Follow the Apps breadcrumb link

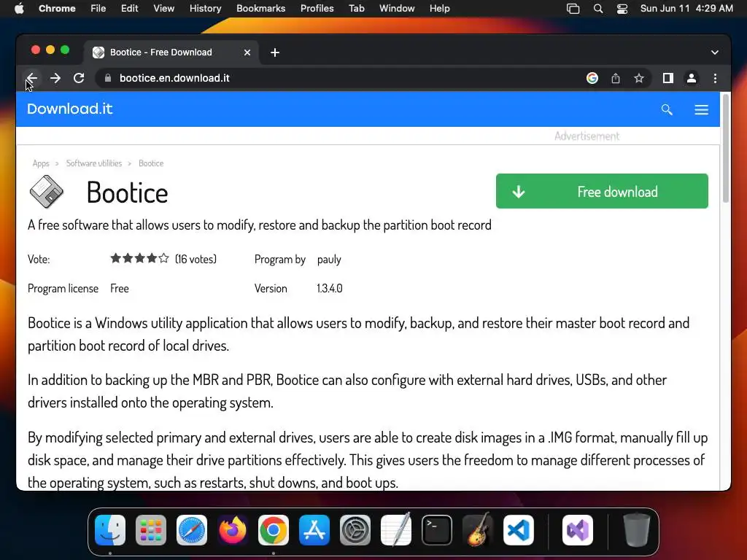(41, 163)
